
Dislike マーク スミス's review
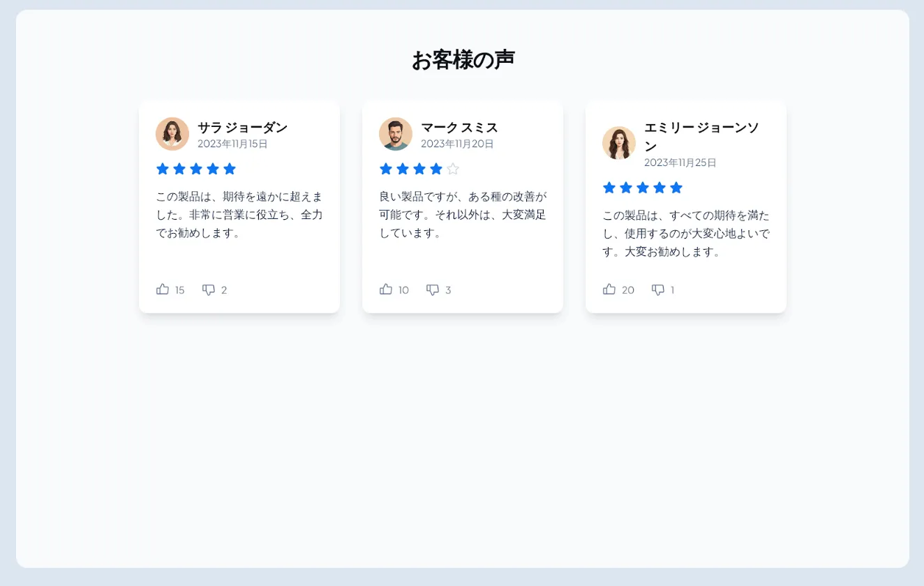click(x=433, y=290)
